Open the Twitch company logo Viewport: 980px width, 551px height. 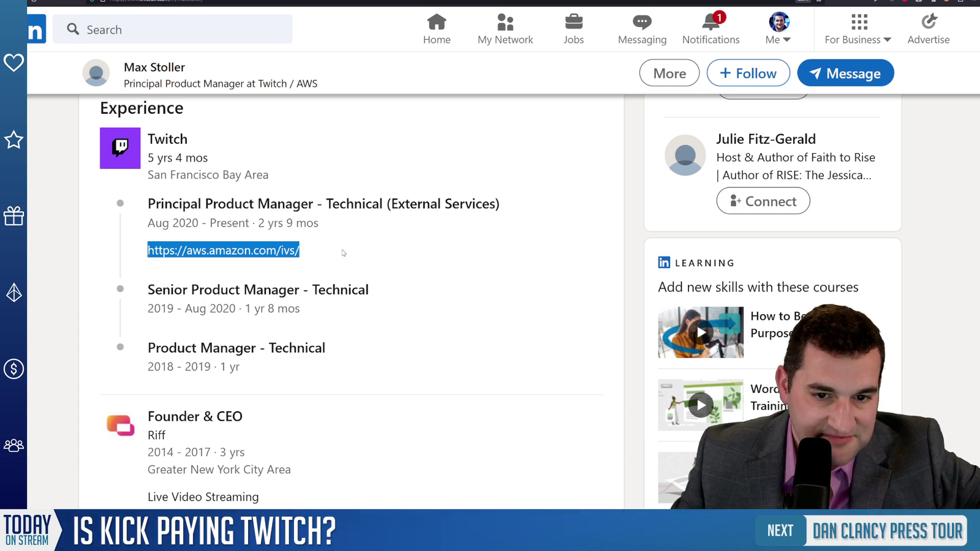(x=120, y=148)
